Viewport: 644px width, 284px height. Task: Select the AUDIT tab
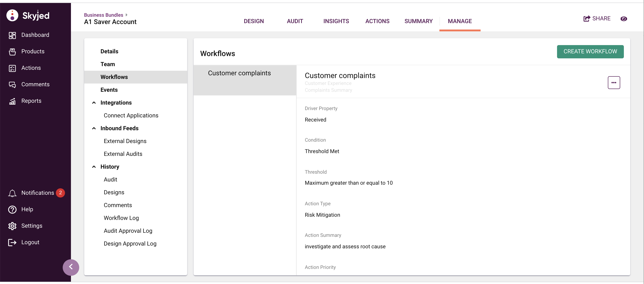coord(295,21)
